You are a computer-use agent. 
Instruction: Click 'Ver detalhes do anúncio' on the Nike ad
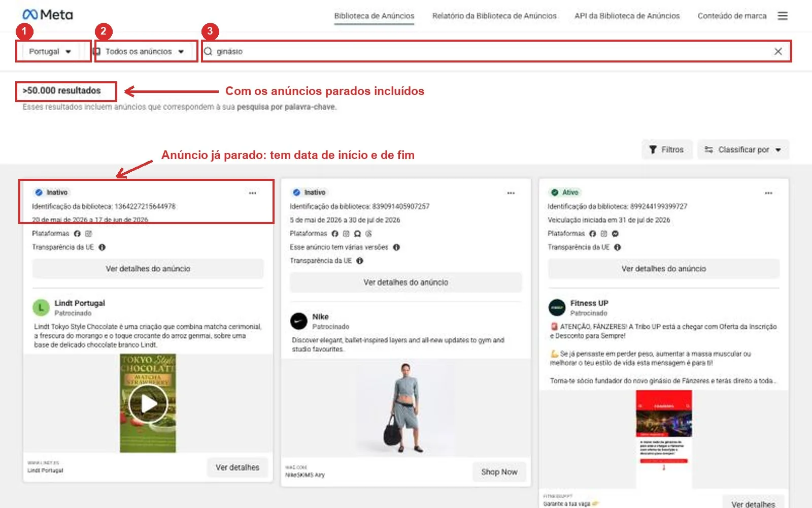coord(405,282)
